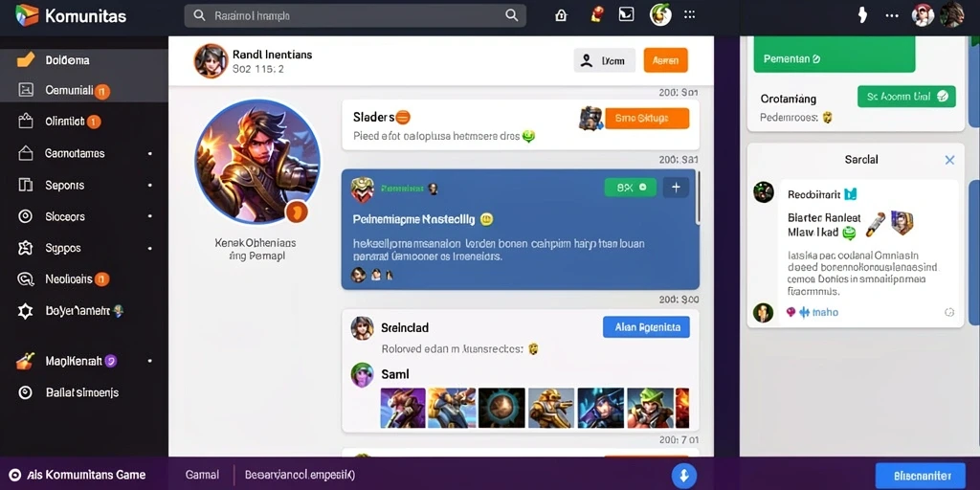Open the apps grid dots icon
The image size is (980, 490).
coord(689,14)
